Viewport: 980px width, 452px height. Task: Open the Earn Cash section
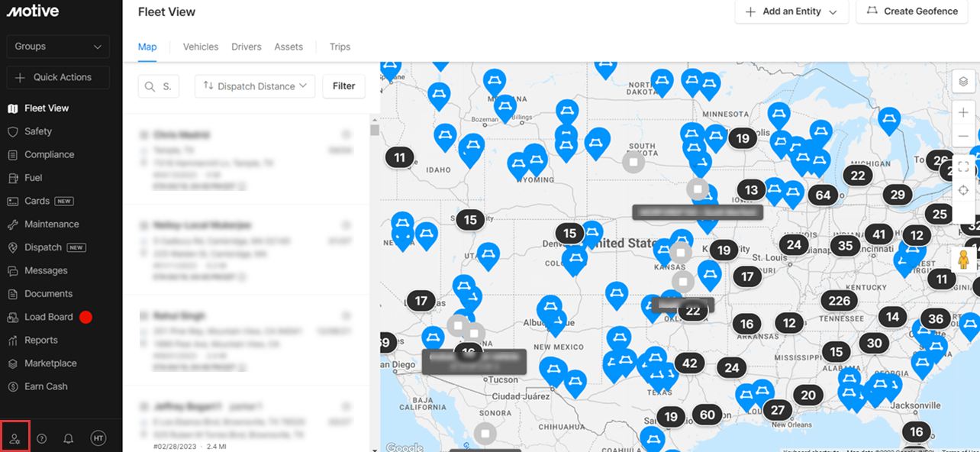(x=46, y=386)
